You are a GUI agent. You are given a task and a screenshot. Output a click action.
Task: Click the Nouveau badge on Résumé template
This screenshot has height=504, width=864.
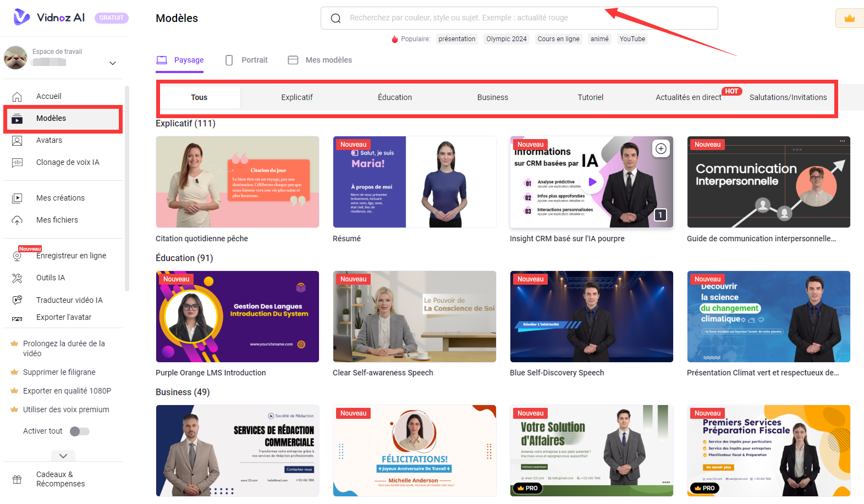click(353, 145)
